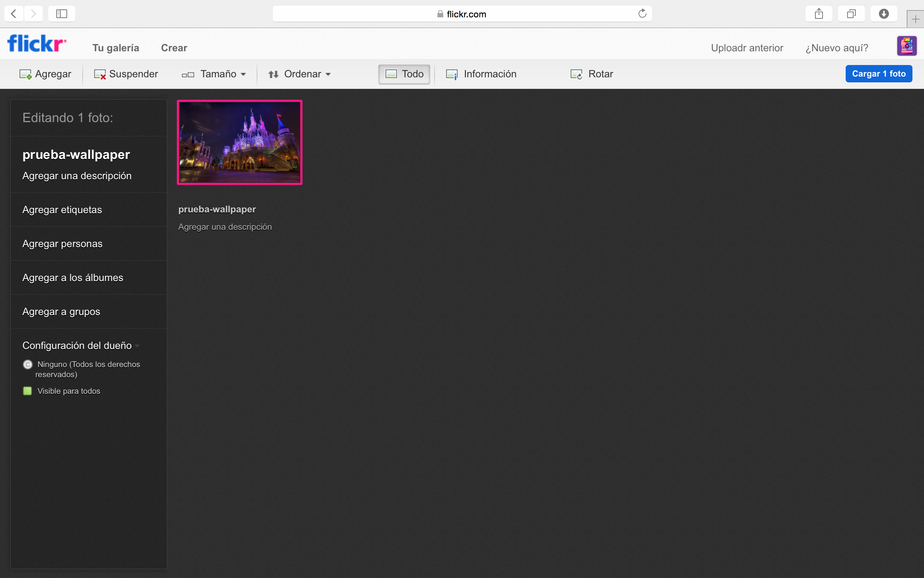Click ¿Nuevo aquí? link

point(837,48)
